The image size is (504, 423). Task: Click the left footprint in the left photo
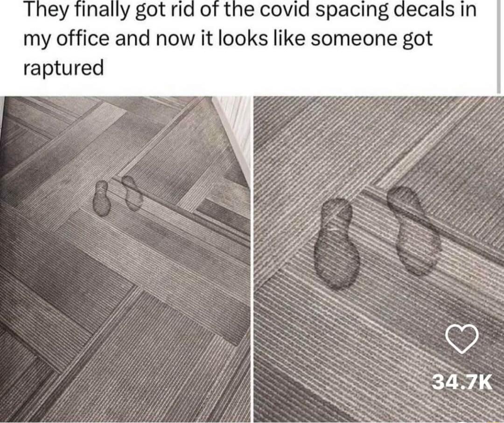[x=102, y=198]
